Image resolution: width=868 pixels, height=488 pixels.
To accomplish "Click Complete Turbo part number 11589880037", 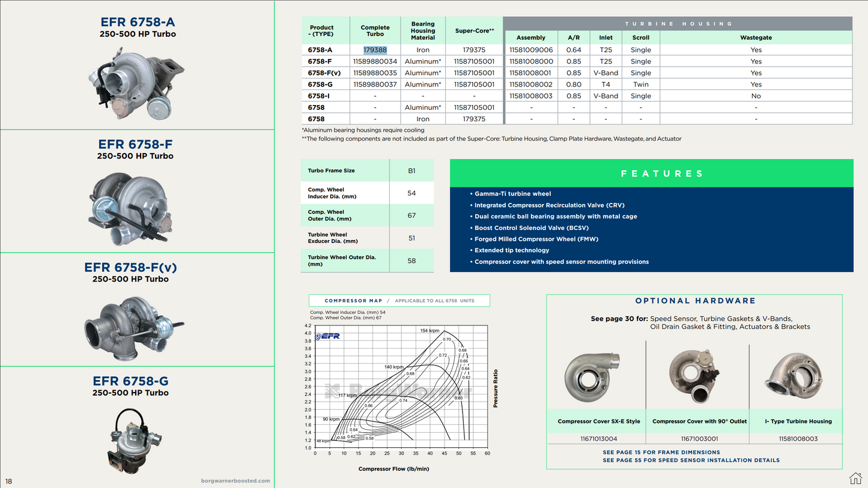I will 375,85.
